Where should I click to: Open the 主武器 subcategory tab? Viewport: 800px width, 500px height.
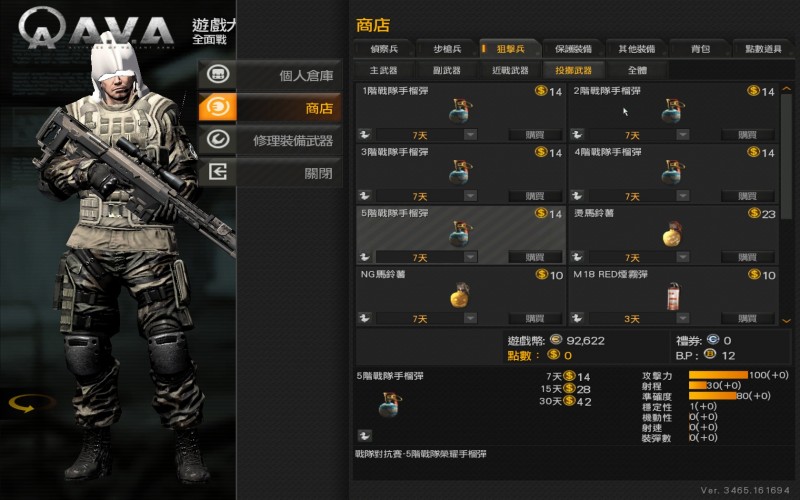[x=384, y=70]
